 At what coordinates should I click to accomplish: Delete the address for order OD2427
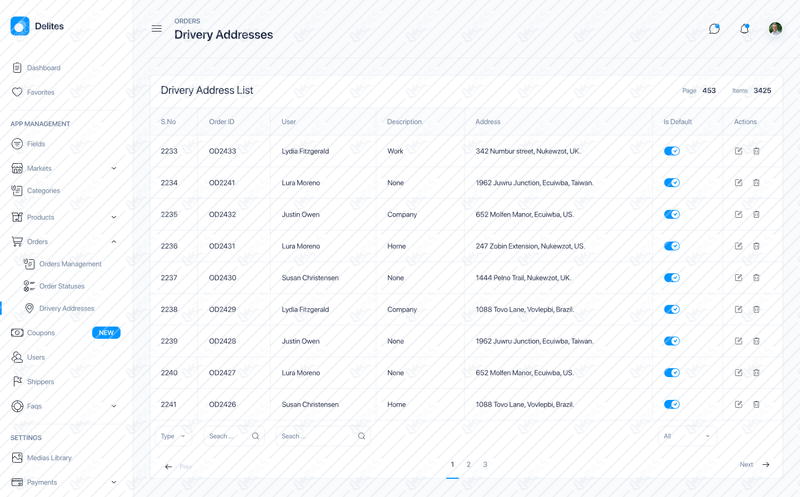(x=756, y=372)
